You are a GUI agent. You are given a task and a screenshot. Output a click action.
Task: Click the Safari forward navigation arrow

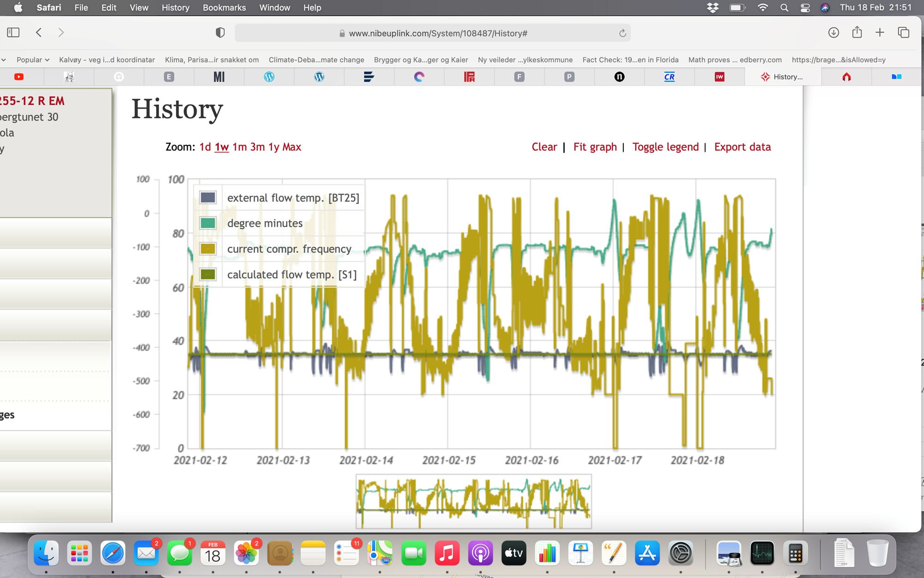61,32
